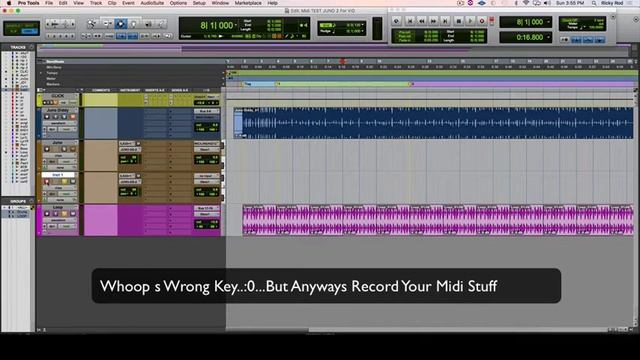The image size is (640, 360).
Task: Select the Trim tool
Action: (107, 24)
